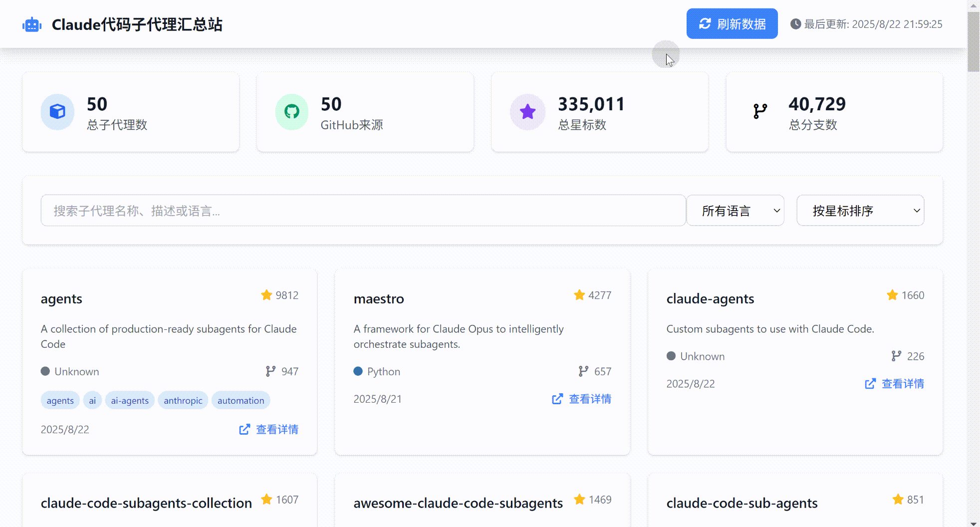Viewport: 980px width, 527px height.
Task: Click the '226' fork count on claude-agents card
Action: 916,356
